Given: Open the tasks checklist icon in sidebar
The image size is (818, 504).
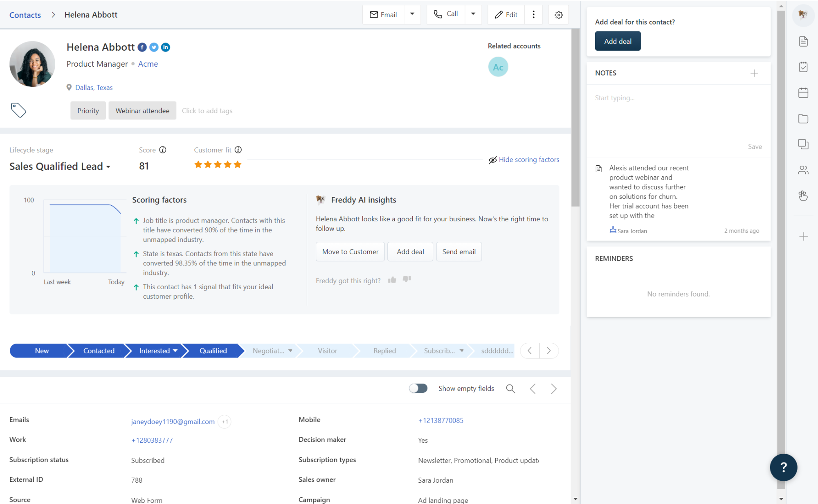Looking at the screenshot, I should click(x=803, y=67).
